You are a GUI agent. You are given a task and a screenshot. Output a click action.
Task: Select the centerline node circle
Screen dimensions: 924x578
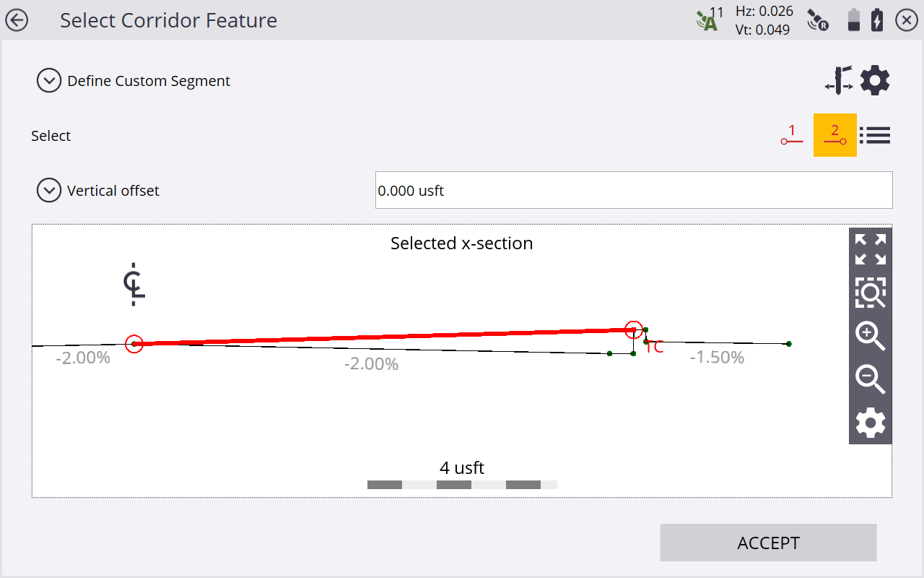134,344
